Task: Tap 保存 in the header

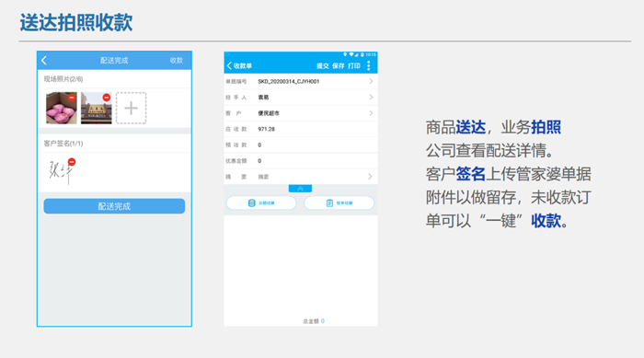Action: tap(338, 65)
